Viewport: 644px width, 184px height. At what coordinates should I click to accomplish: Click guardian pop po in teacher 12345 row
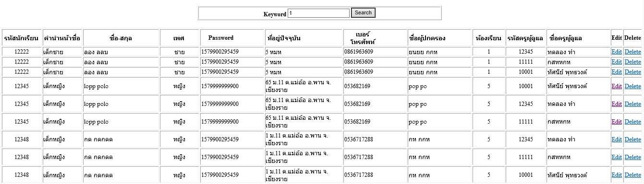point(417,104)
